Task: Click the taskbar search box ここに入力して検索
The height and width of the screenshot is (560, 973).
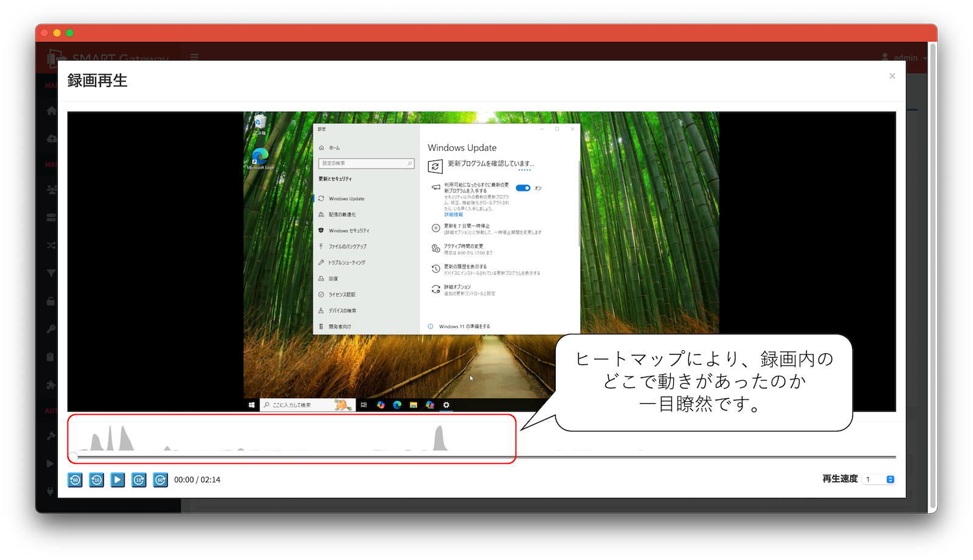Action: coord(307,405)
